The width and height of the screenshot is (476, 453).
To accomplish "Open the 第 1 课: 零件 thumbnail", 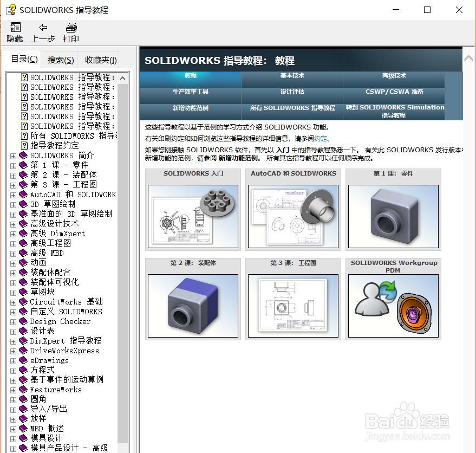I will [x=394, y=216].
